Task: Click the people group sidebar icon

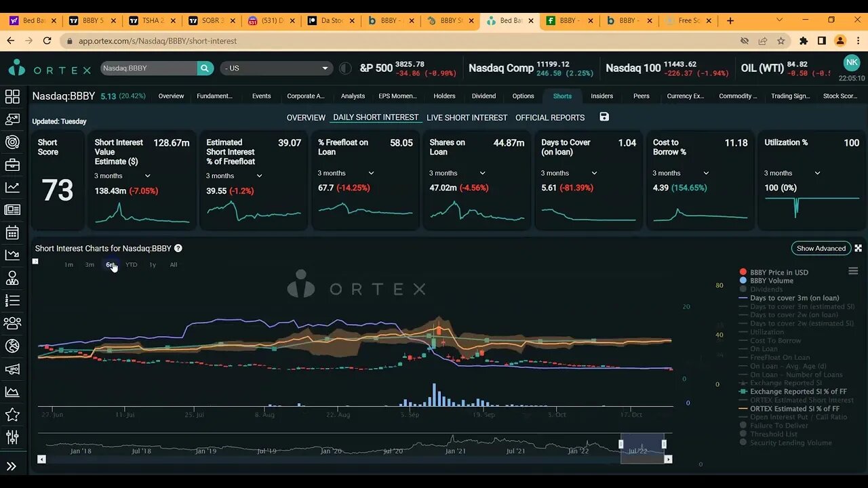Action: [12, 323]
